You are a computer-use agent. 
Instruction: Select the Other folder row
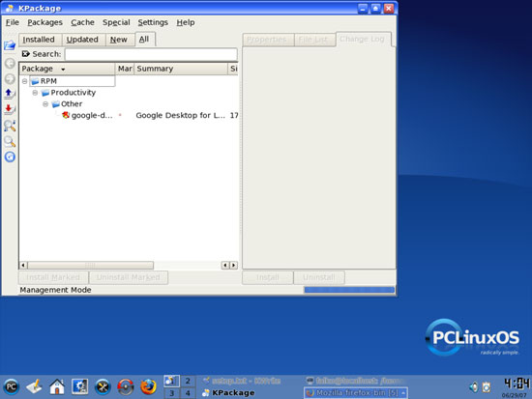point(67,104)
